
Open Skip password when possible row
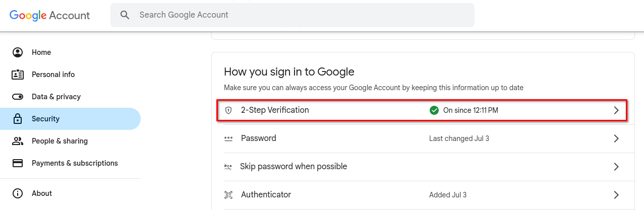(x=423, y=167)
